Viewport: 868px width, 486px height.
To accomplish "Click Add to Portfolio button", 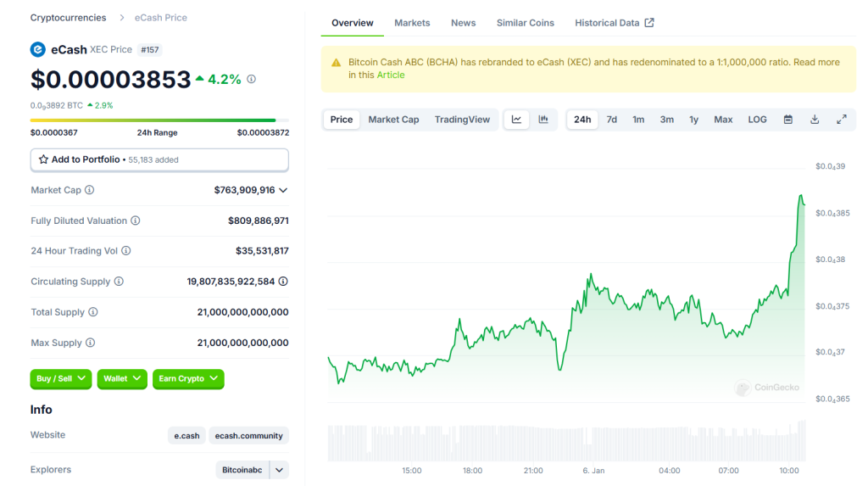I will (x=159, y=159).
